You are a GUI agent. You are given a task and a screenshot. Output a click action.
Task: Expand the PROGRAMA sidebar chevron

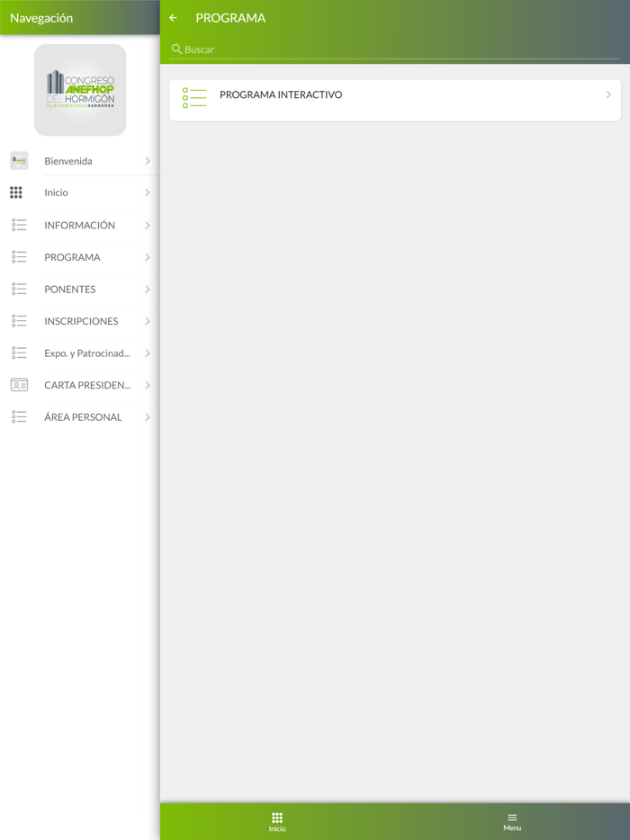pyautogui.click(x=148, y=257)
